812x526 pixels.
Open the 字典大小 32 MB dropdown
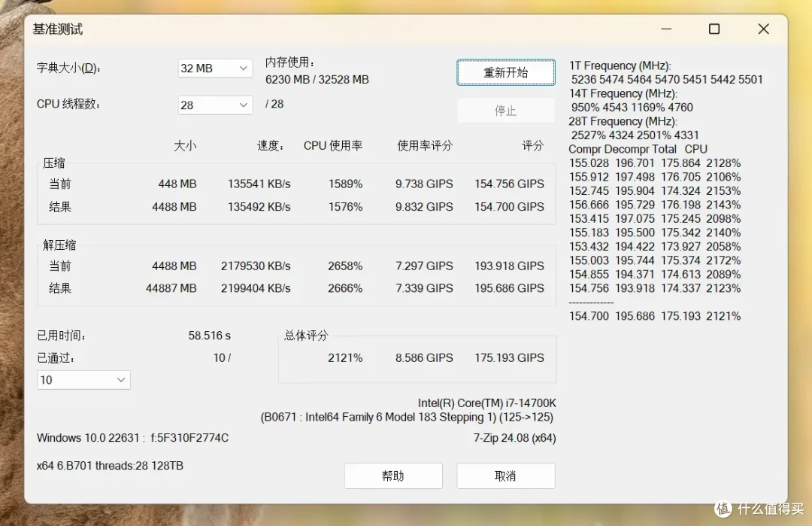(215, 68)
